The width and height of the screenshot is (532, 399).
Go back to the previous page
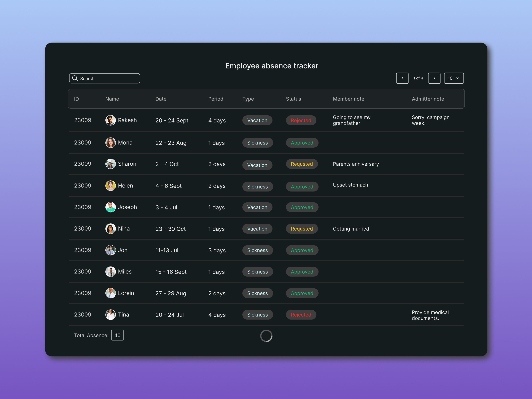402,78
